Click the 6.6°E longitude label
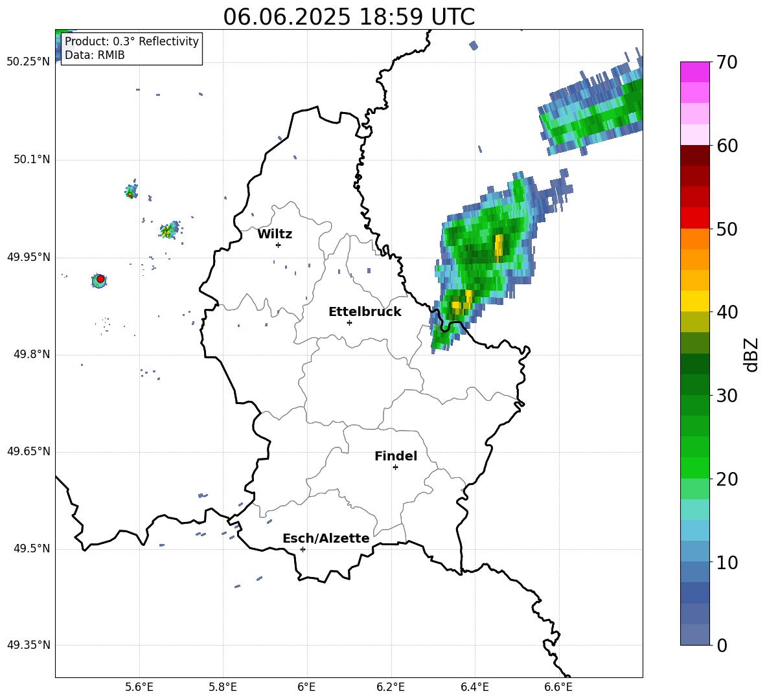Viewport: 767px width, 700px height. coord(558,687)
